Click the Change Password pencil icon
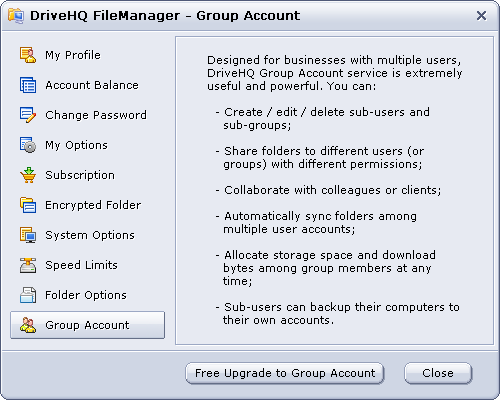Screen dimensions: 500x400 (28, 115)
